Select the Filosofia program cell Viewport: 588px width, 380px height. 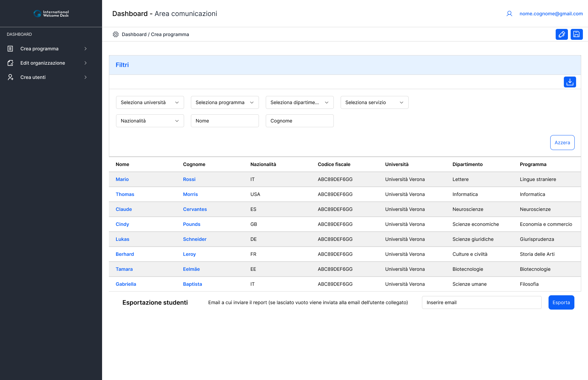tap(529, 284)
